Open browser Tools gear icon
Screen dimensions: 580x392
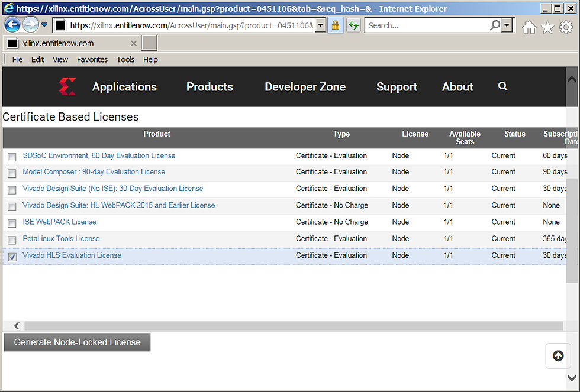coord(566,27)
